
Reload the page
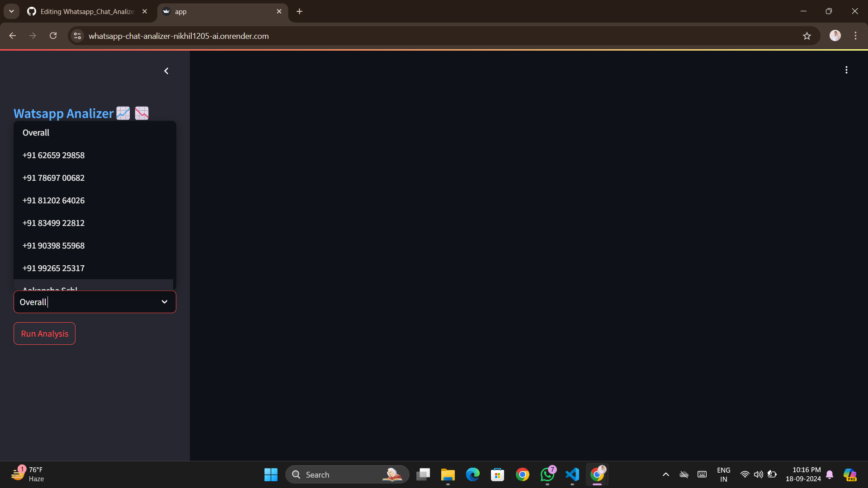point(53,36)
